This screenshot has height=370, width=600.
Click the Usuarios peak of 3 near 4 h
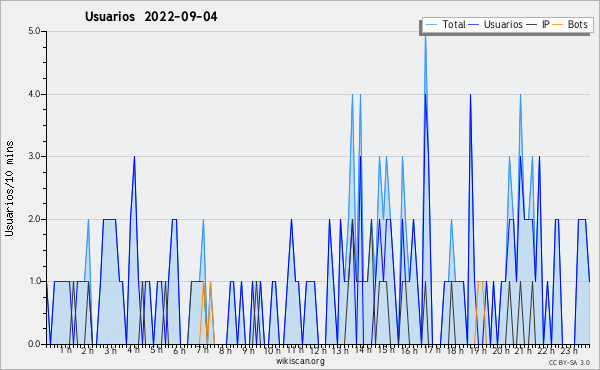click(x=134, y=157)
